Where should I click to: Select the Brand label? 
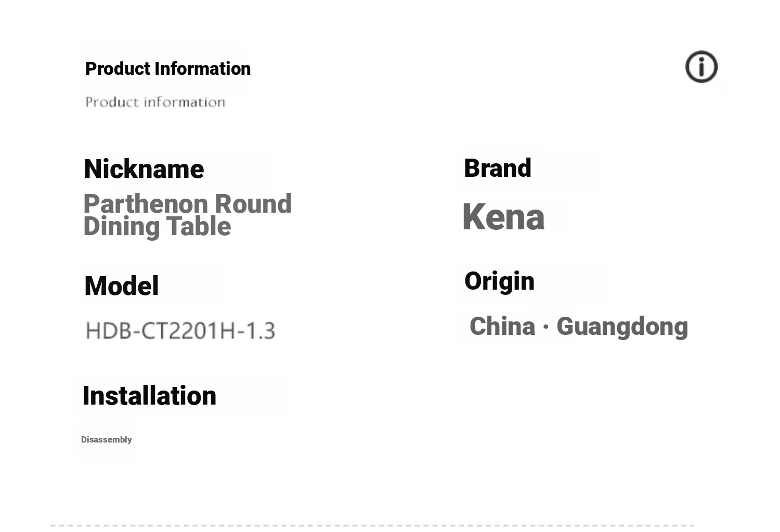[497, 168]
